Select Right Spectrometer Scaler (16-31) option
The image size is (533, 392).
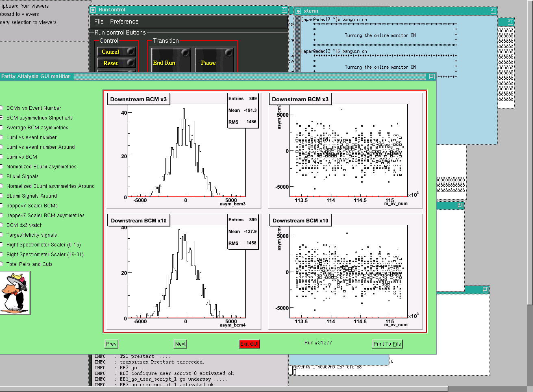(x=42, y=255)
